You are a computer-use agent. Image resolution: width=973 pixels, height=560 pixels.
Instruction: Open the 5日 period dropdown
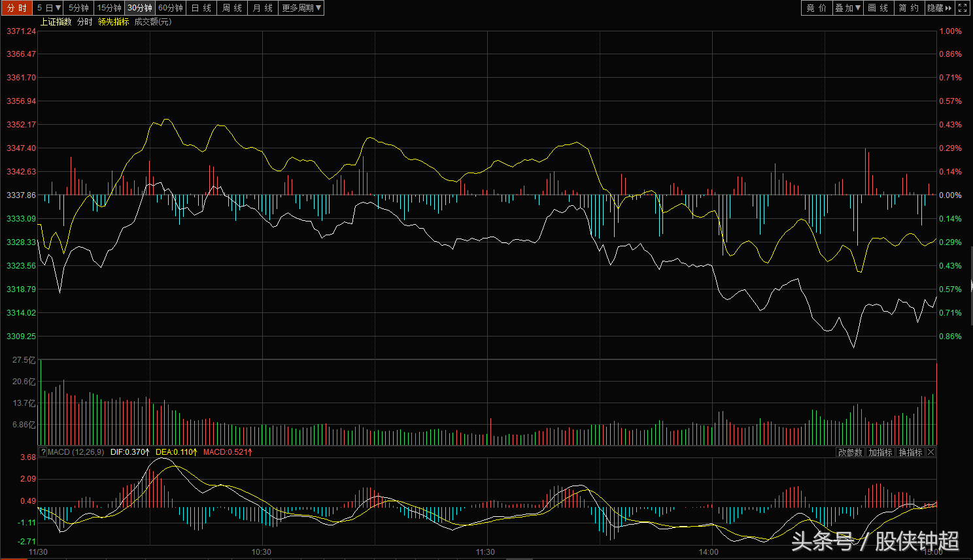click(x=49, y=8)
